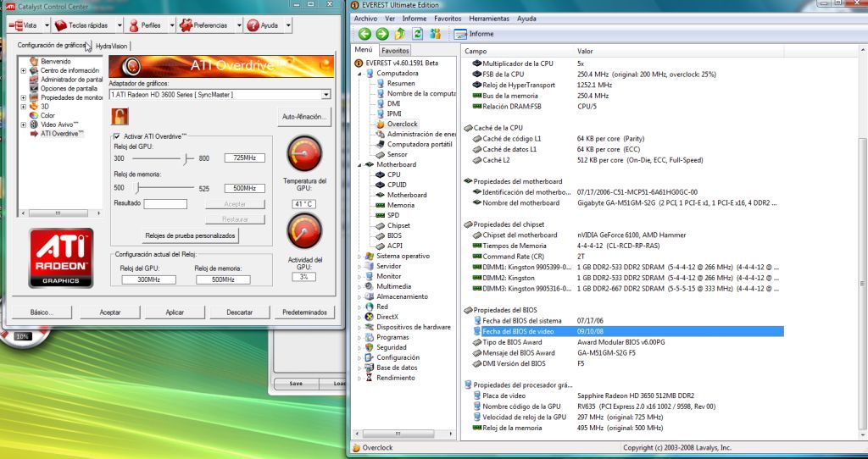Expand 3D node in Catalyst tree
The width and height of the screenshot is (868, 459).
[x=23, y=106]
